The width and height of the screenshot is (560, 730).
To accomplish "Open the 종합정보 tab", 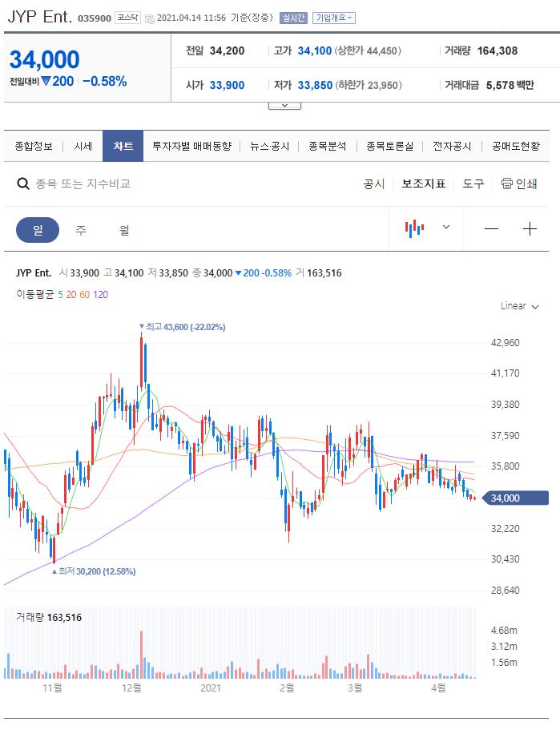I will click(34, 146).
